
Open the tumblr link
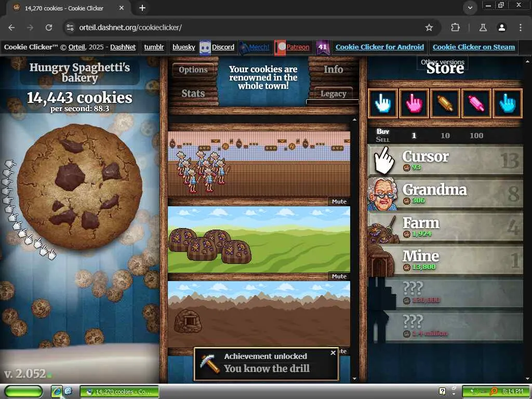tap(154, 47)
